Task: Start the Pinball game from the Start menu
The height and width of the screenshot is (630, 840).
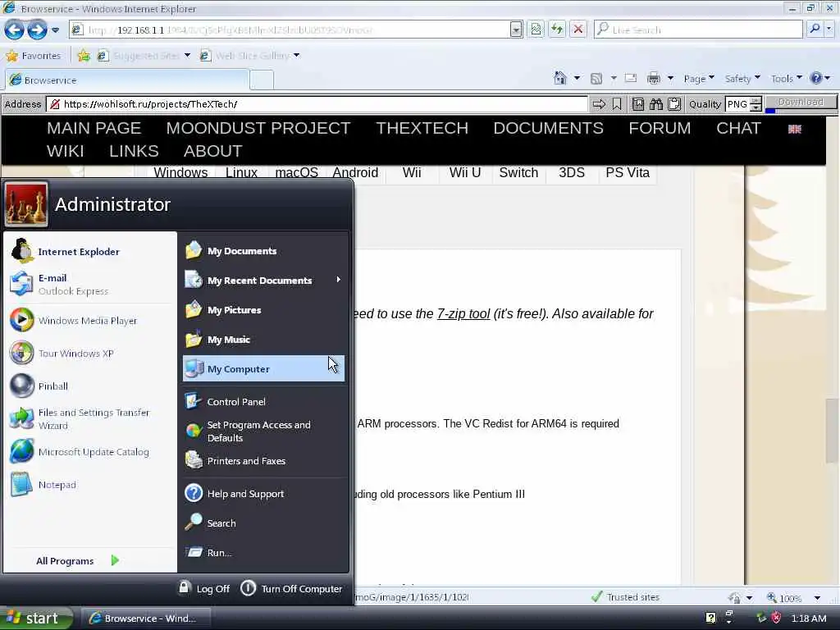Action: tap(90, 386)
